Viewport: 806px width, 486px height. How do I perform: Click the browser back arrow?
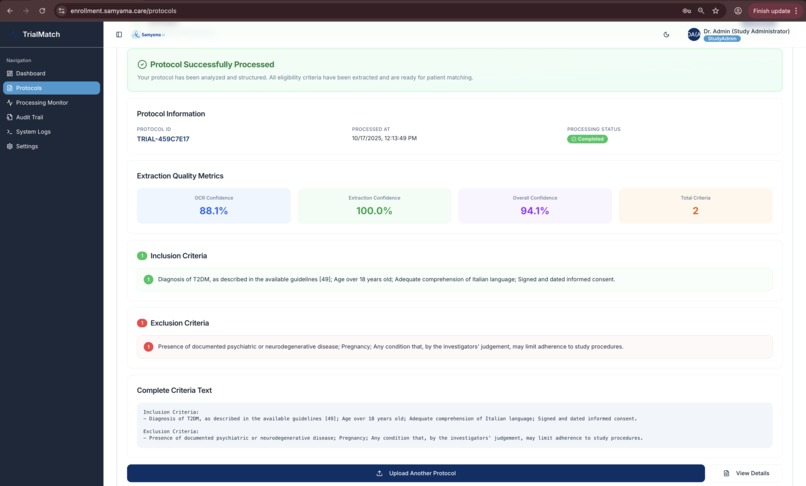click(10, 11)
